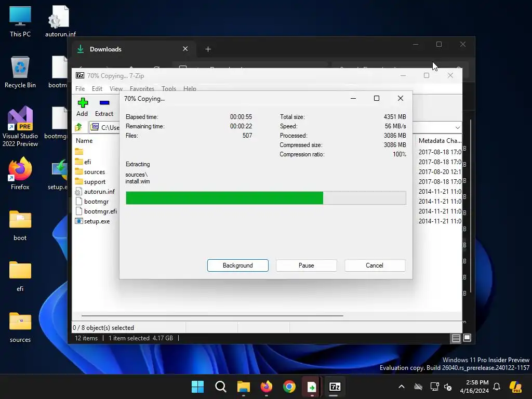Click the 7z icon in the 7-Zip title bar
Screen dimensions: 532x399
coord(80,76)
